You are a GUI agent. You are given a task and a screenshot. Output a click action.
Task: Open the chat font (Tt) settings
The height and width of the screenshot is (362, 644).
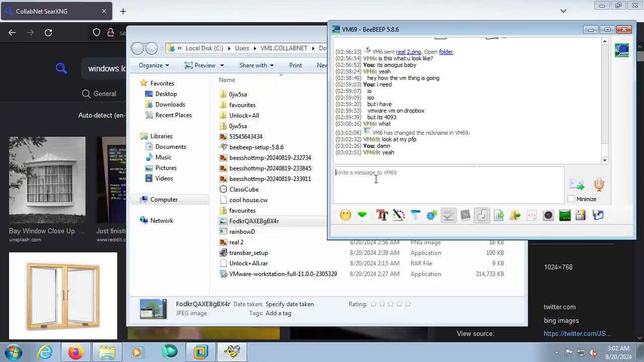(x=382, y=215)
